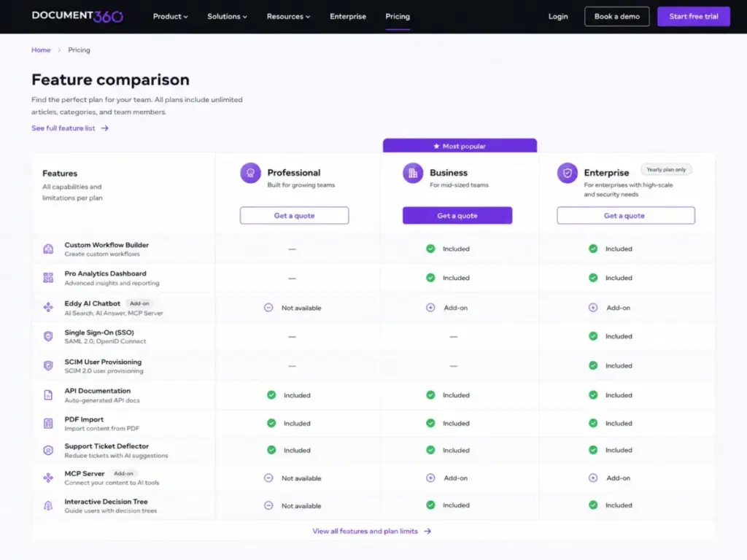Expand the Solutions dropdown menu
The height and width of the screenshot is (560, 747).
(227, 16)
